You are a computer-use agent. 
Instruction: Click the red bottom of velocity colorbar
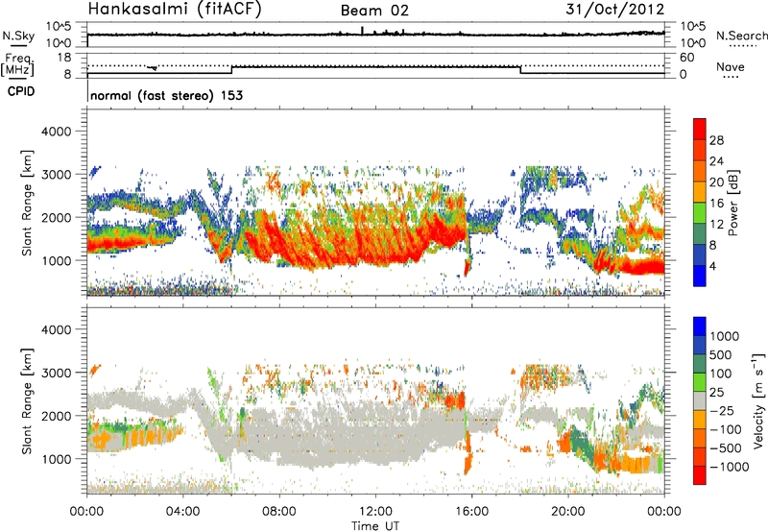coord(700,475)
